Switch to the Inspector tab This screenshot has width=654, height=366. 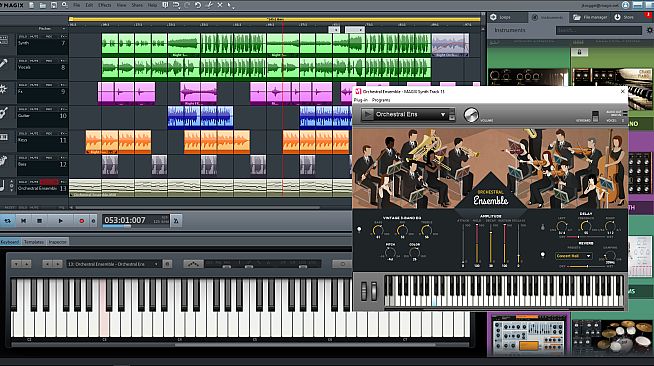click(58, 242)
